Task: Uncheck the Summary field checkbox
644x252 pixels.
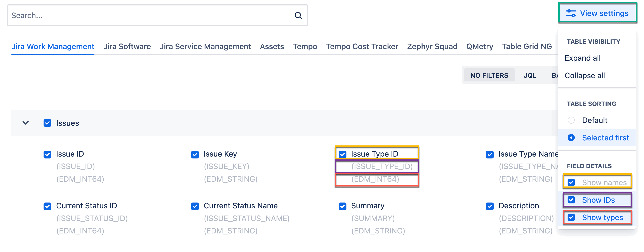Action: pos(342,206)
